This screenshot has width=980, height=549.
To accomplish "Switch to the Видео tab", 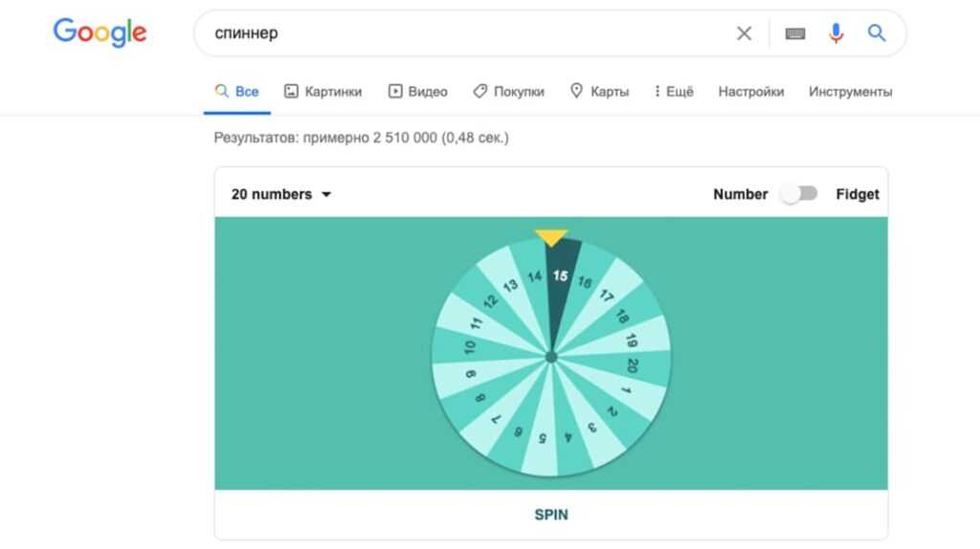I will click(418, 92).
